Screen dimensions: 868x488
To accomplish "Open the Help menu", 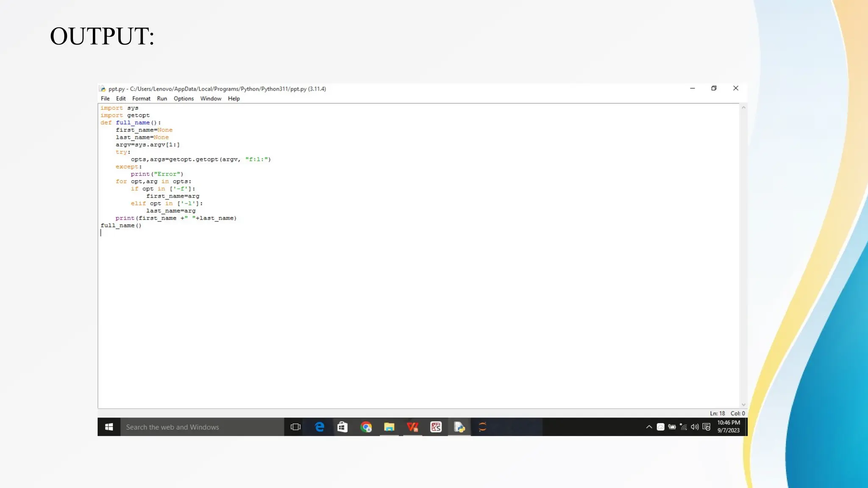I will click(x=234, y=99).
